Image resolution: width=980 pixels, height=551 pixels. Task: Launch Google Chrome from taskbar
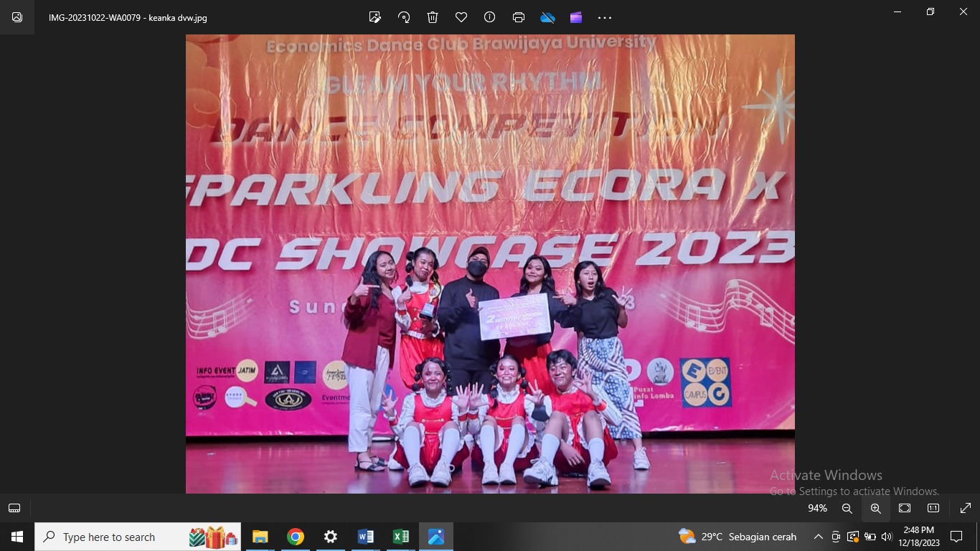pyautogui.click(x=295, y=537)
